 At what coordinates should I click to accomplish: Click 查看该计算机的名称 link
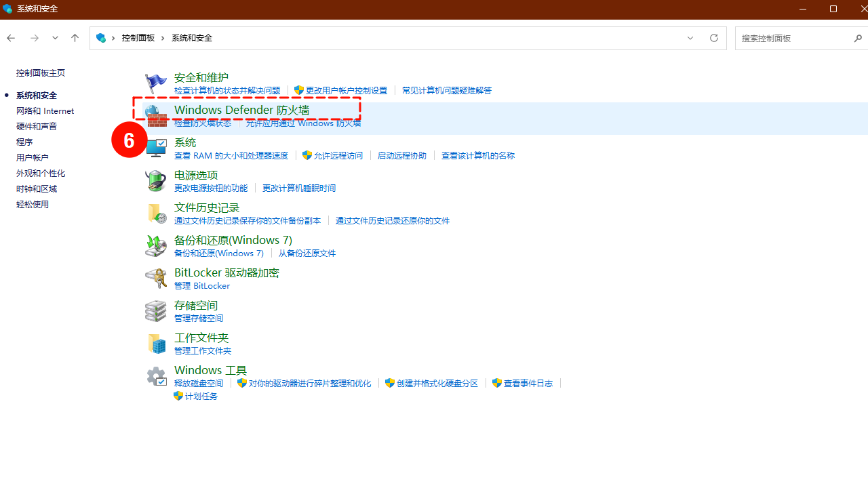tap(478, 155)
